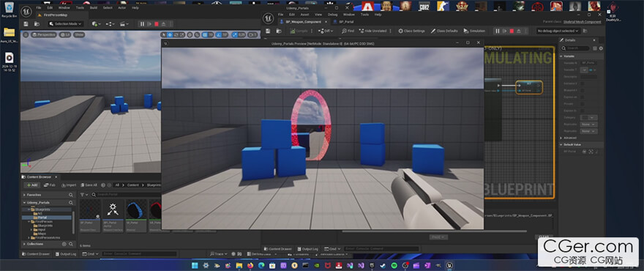Select the Portal folder in the tree

click(x=42, y=218)
